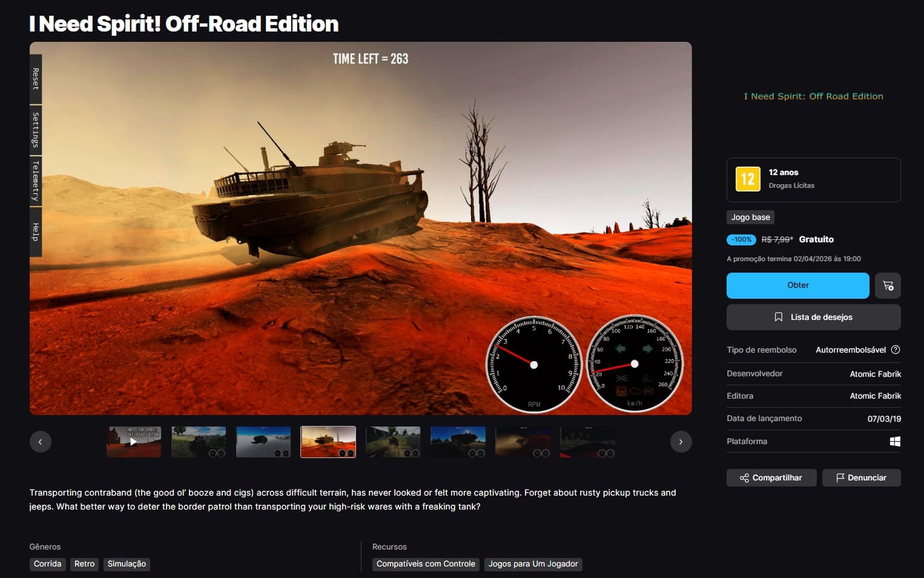Add game to Lista de desejos
Image resolution: width=924 pixels, height=578 pixels.
click(x=813, y=317)
